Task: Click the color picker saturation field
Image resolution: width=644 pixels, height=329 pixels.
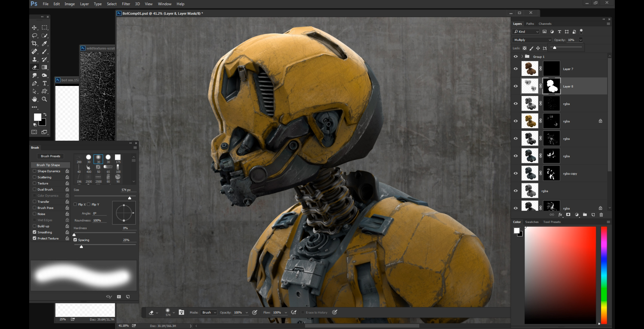Action: click(x=560, y=275)
